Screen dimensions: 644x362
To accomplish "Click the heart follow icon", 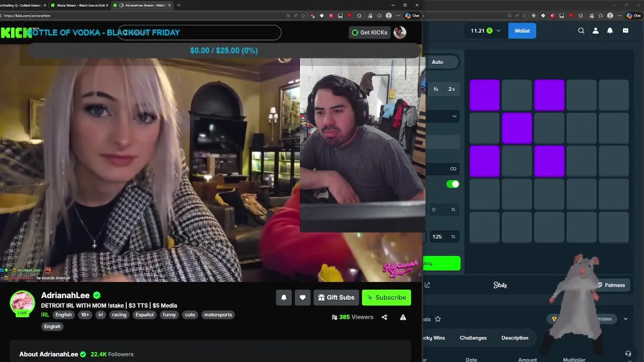I will pos(302,298).
